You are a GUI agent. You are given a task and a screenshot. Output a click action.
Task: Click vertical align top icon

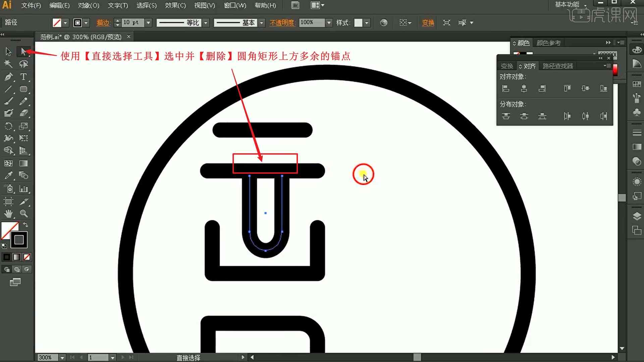click(567, 88)
